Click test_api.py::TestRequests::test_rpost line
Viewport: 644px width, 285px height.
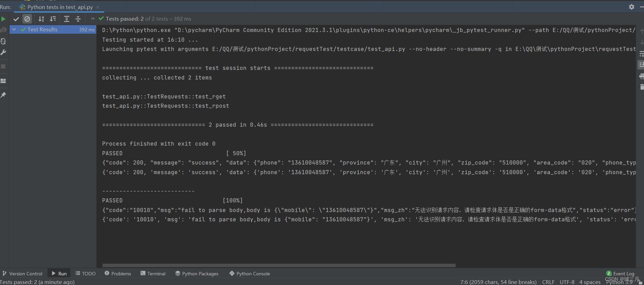[165, 106]
